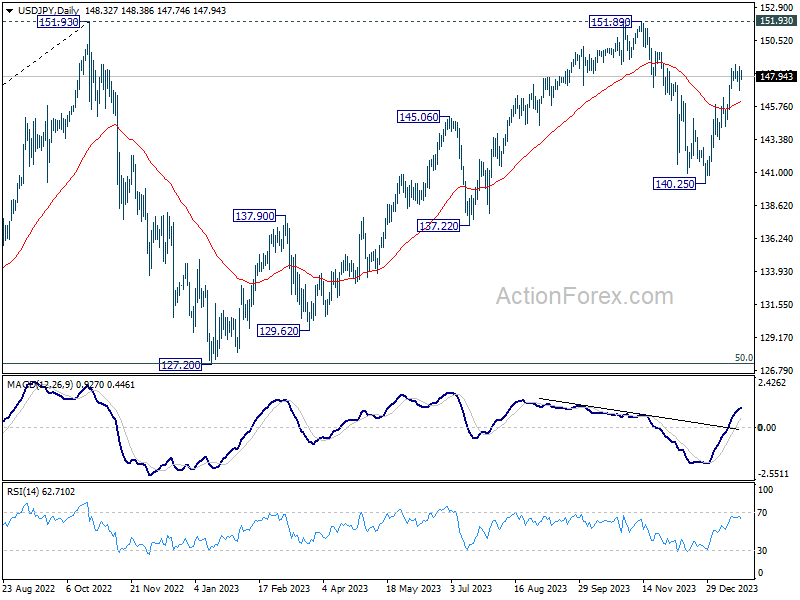Click the 145.760 price axis value
This screenshot has width=800, height=600.
[x=776, y=107]
